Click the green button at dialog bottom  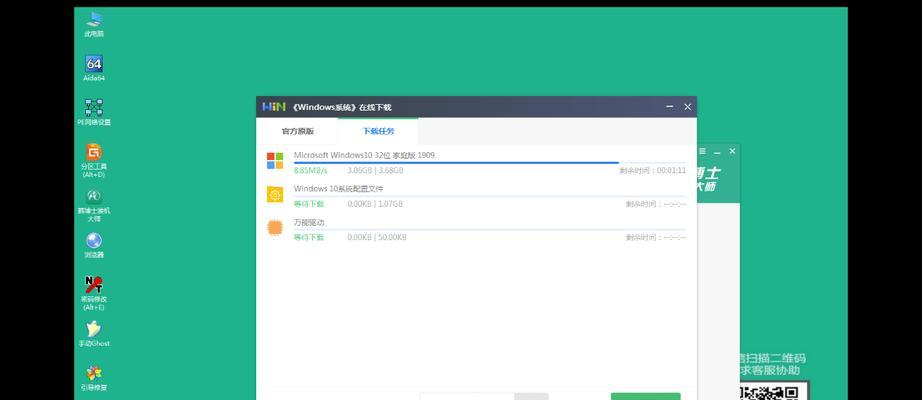[x=646, y=396]
